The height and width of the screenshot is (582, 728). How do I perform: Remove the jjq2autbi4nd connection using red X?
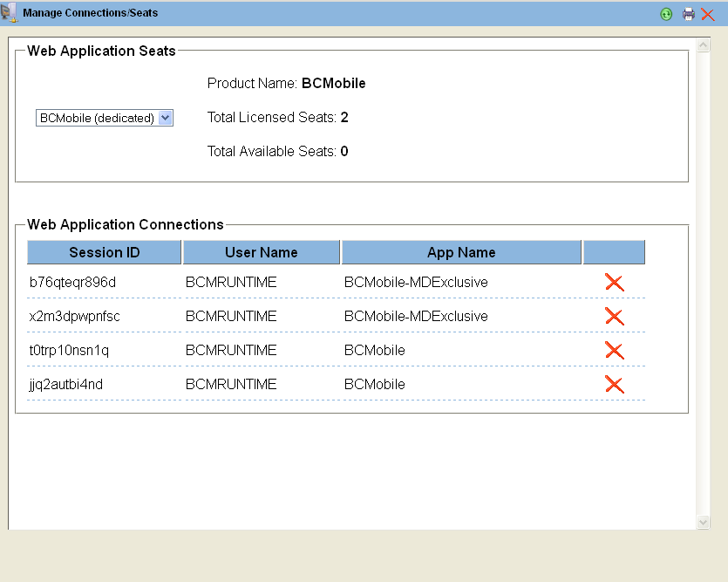click(615, 384)
